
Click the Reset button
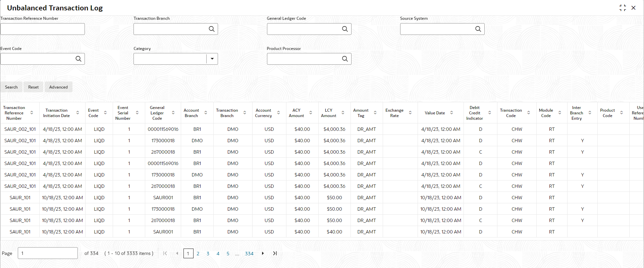(x=34, y=87)
